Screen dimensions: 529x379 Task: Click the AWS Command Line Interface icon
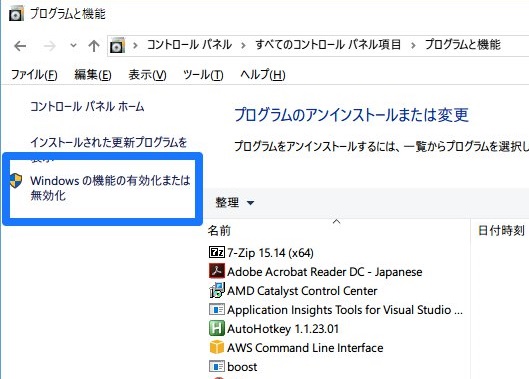217,347
